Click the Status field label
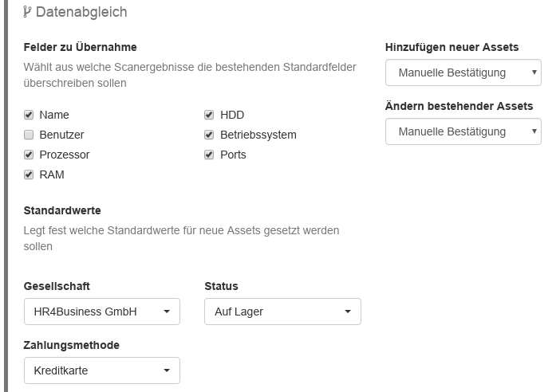The image size is (556, 392). pos(221,286)
